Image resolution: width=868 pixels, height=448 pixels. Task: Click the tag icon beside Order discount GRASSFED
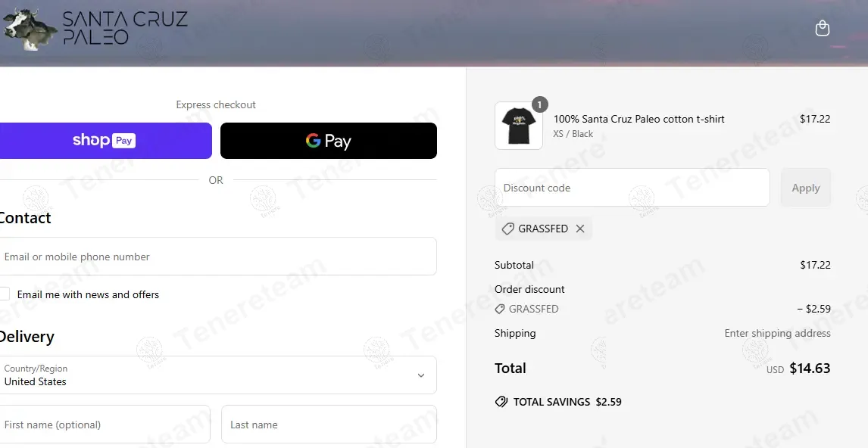click(x=500, y=309)
